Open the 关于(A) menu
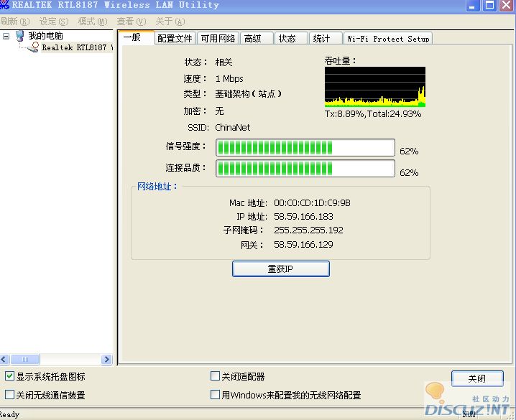Image resolution: width=516 pixels, height=420 pixels. coord(170,22)
